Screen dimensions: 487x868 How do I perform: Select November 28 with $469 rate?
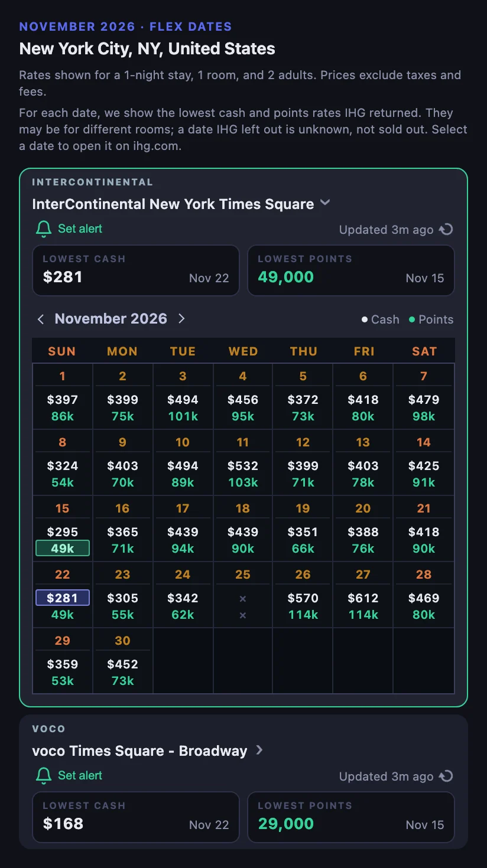coord(424,595)
